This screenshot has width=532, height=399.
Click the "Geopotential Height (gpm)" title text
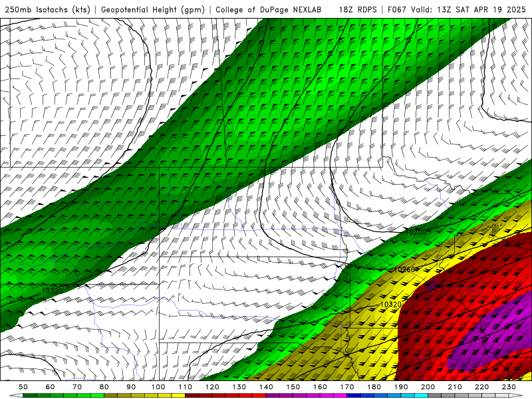153,9
